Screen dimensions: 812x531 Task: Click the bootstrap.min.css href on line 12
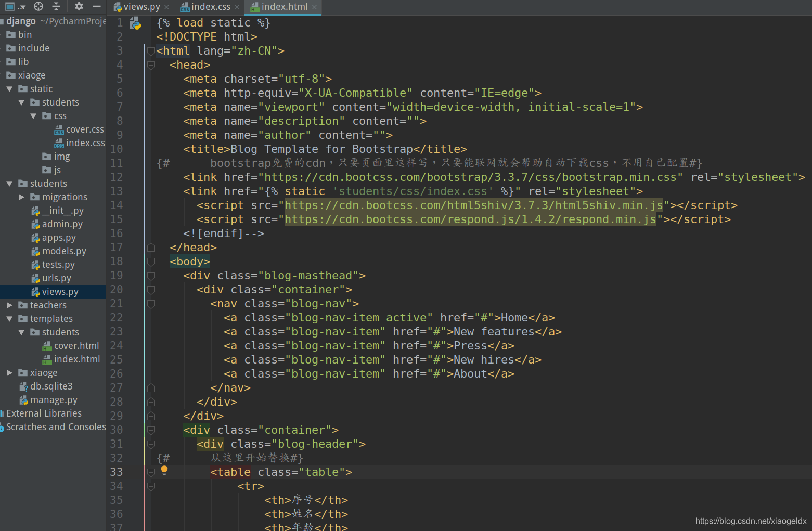[x=470, y=177]
